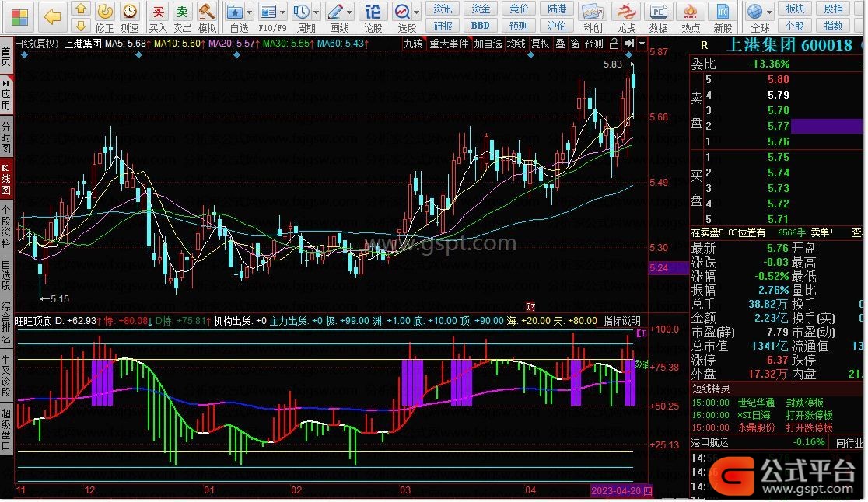Image resolution: width=868 pixels, height=502 pixels.
Task: Toggle 复权 price adjustment
Action: click(x=541, y=43)
